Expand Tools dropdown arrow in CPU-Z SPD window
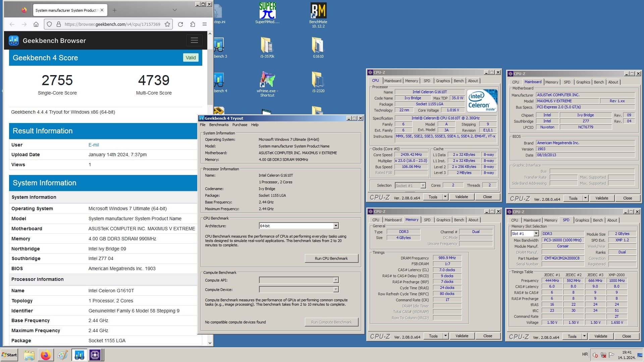The image size is (644, 362). (x=585, y=337)
